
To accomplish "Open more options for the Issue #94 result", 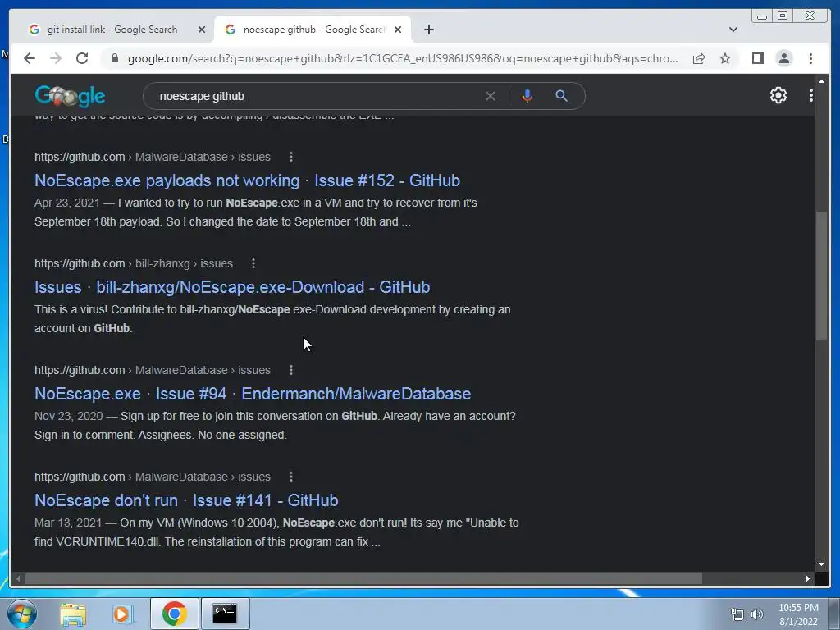I will pyautogui.click(x=291, y=370).
